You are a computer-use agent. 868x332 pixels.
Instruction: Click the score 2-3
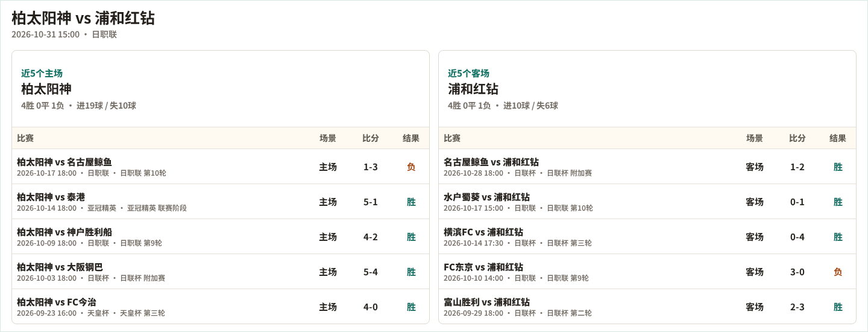click(797, 307)
